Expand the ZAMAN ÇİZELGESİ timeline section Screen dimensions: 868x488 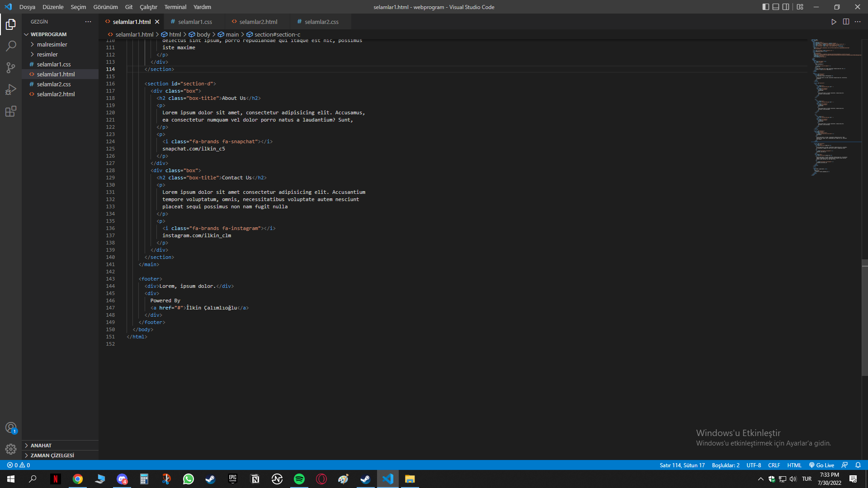[x=60, y=455]
